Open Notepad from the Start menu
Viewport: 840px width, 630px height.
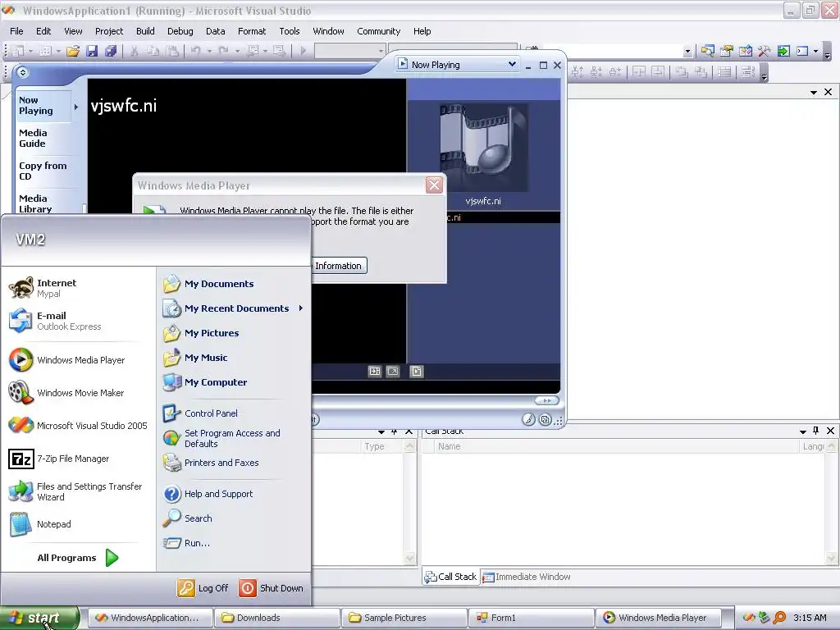39,524
